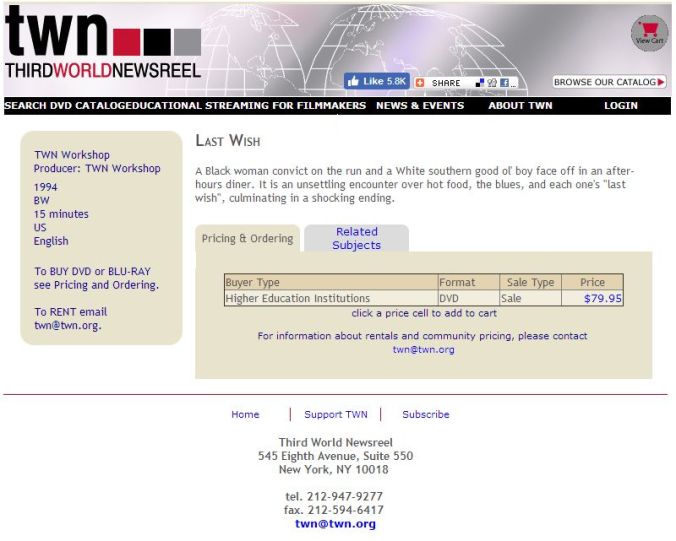The height and width of the screenshot is (541, 676).
Task: Share via the Delicious bookmark icon
Action: [x=480, y=83]
